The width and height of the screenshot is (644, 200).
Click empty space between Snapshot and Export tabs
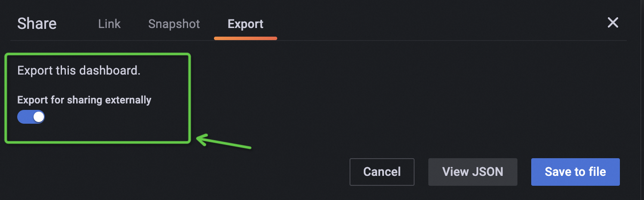point(214,24)
